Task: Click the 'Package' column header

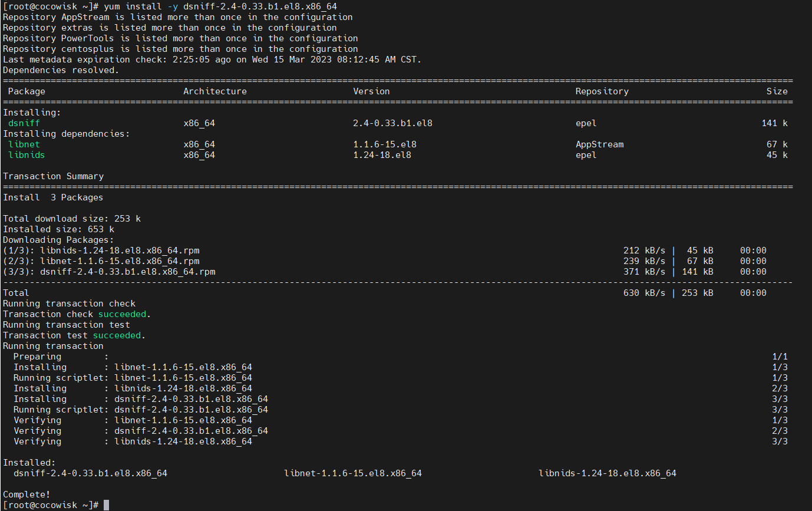Action: 27,91
